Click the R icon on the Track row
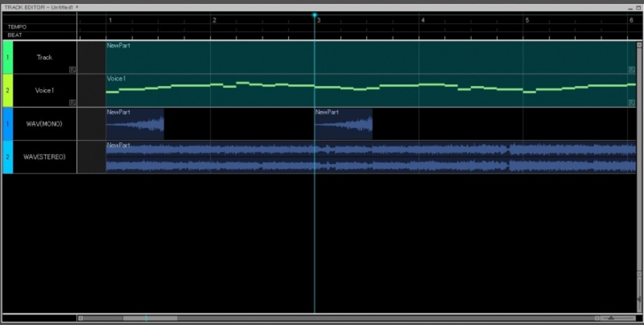 pyautogui.click(x=72, y=69)
